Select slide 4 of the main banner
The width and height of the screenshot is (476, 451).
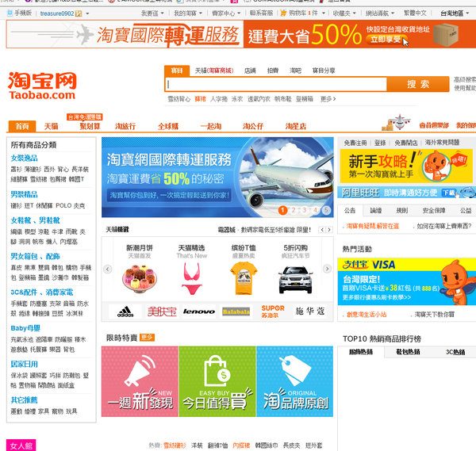[x=316, y=210]
